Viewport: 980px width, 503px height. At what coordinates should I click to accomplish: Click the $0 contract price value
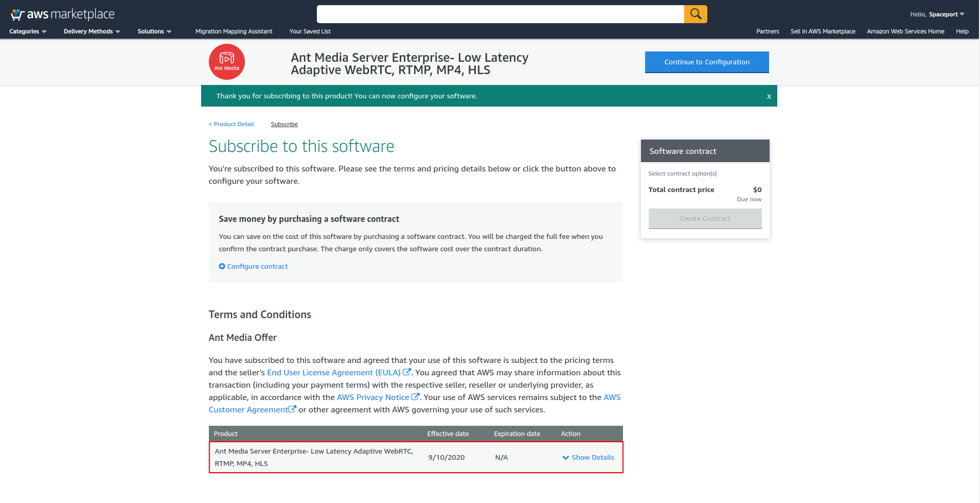(757, 190)
